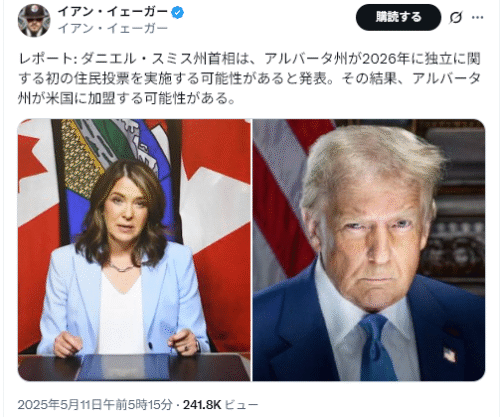Click the grey handle text below the name
The image size is (500, 417).
113,29
